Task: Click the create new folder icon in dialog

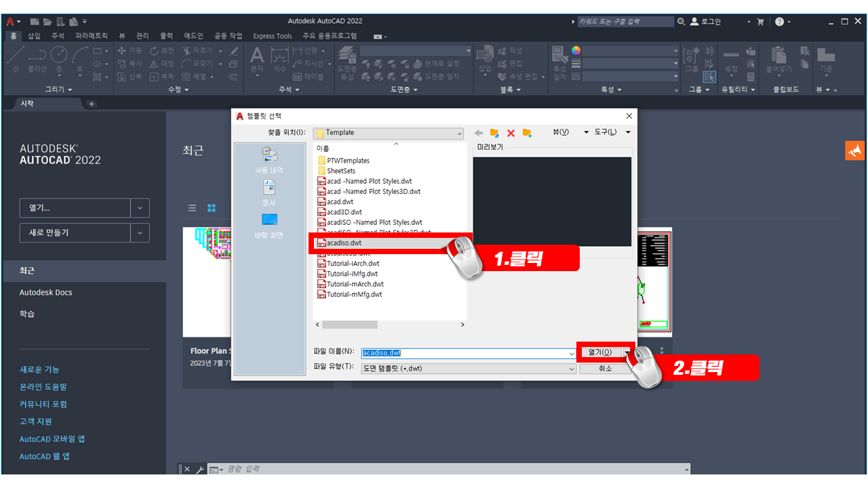Action: [x=527, y=133]
